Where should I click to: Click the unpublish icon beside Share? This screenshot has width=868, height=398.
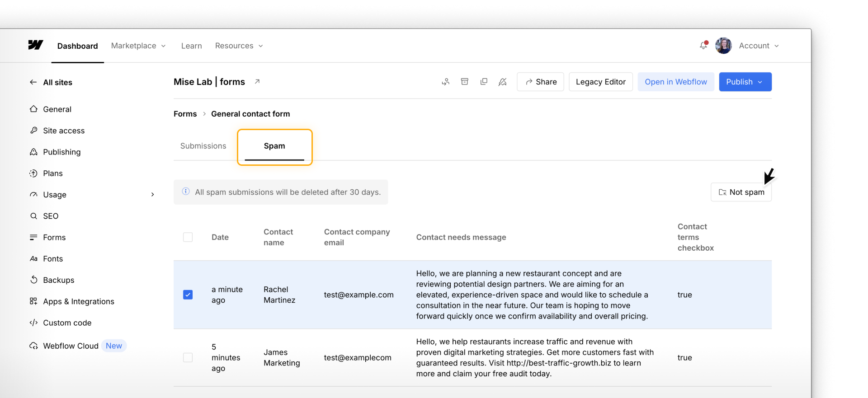click(503, 82)
